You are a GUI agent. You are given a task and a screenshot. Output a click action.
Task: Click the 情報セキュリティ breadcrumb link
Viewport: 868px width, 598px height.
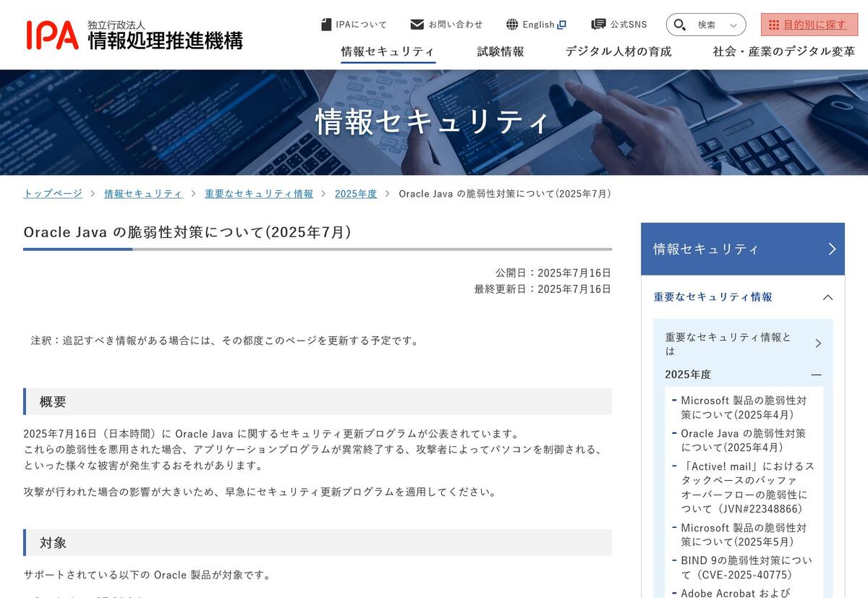coord(143,194)
